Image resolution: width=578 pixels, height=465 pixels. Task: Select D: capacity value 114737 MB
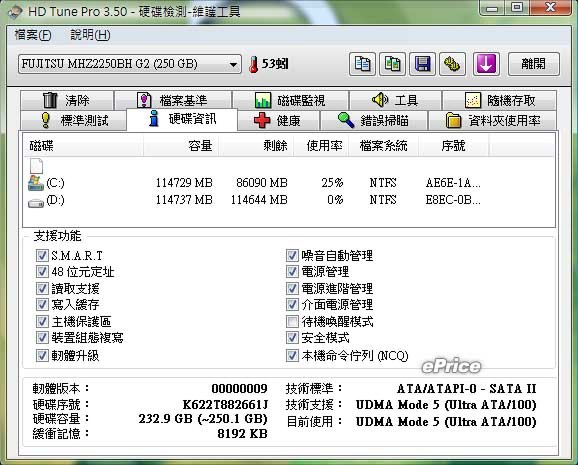(x=184, y=200)
